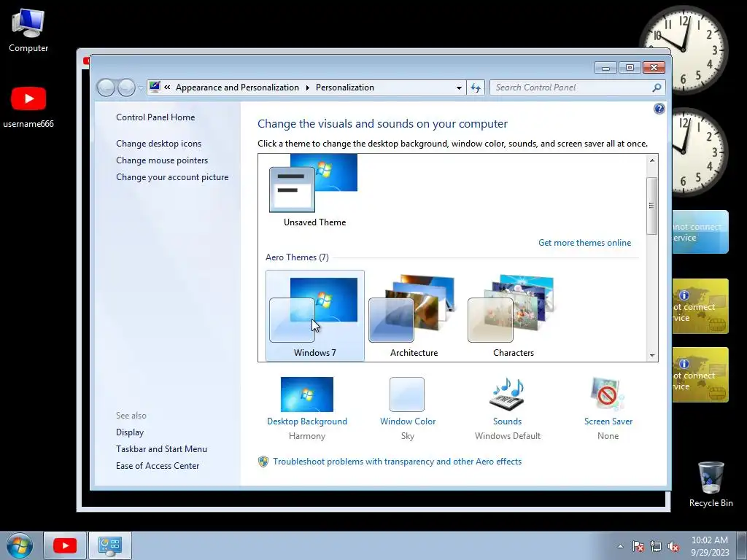Viewport: 747px width, 560px height.
Task: Click the Back navigation arrow button
Action: [106, 87]
